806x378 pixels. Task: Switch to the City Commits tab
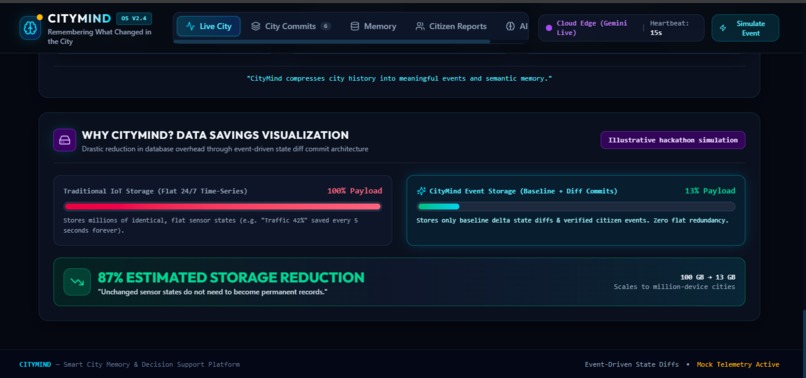click(290, 26)
